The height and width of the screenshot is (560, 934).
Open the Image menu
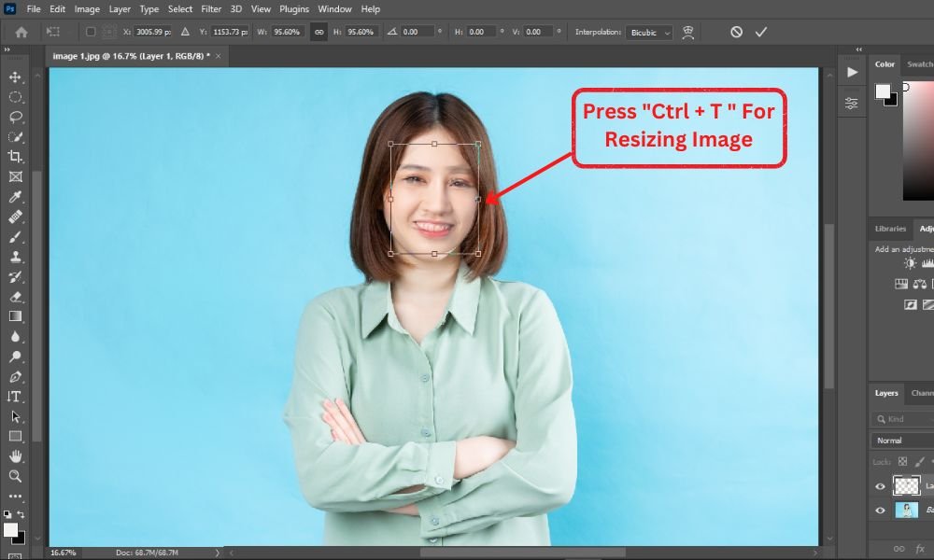click(87, 9)
